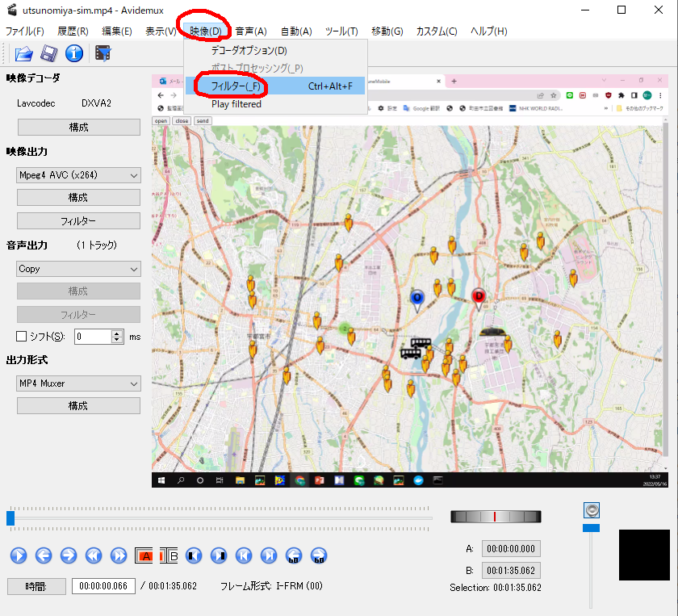Click the timeline position slider handle
The height and width of the screenshot is (616, 678).
pyautogui.click(x=10, y=518)
